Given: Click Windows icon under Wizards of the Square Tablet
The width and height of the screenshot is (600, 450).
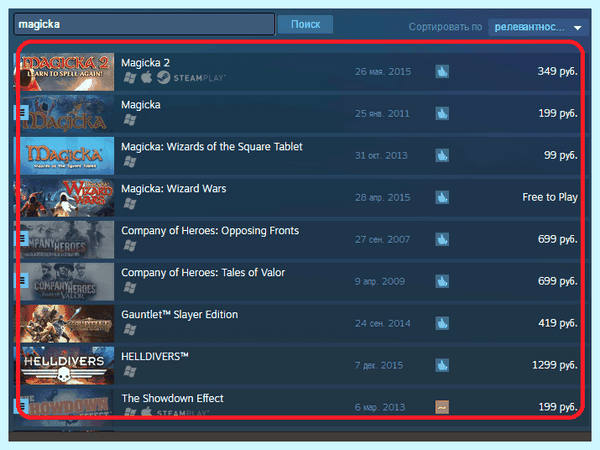Looking at the screenshot, I should 130,162.
